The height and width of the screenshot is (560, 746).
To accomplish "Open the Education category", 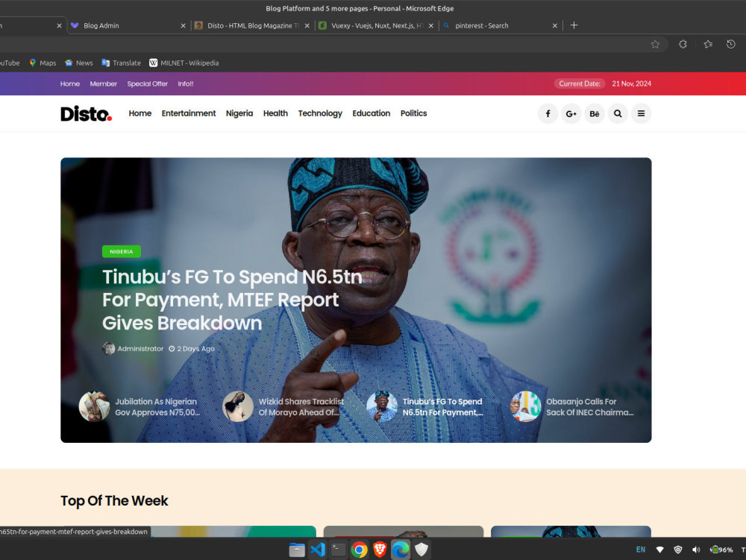I will tap(371, 113).
